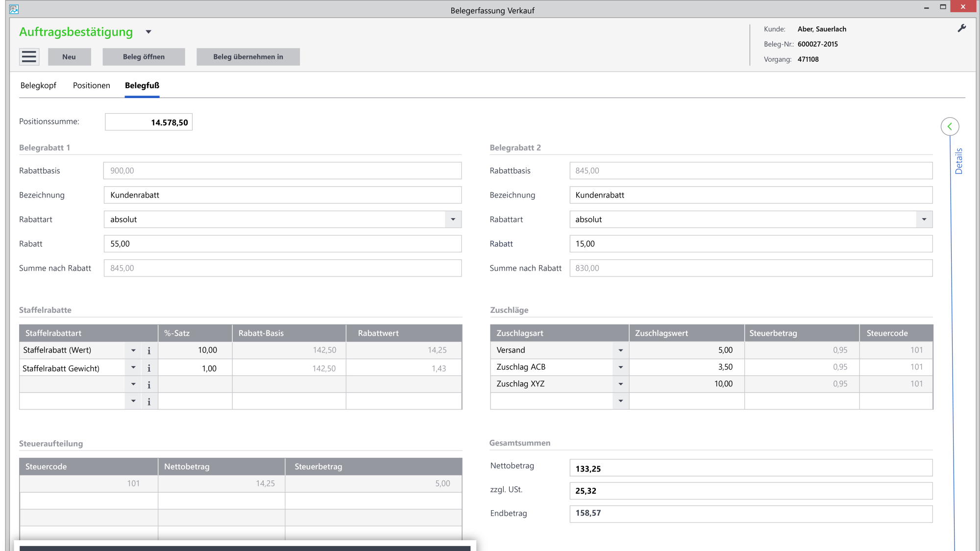
Task: Switch to the Positionen tab
Action: tap(92, 85)
